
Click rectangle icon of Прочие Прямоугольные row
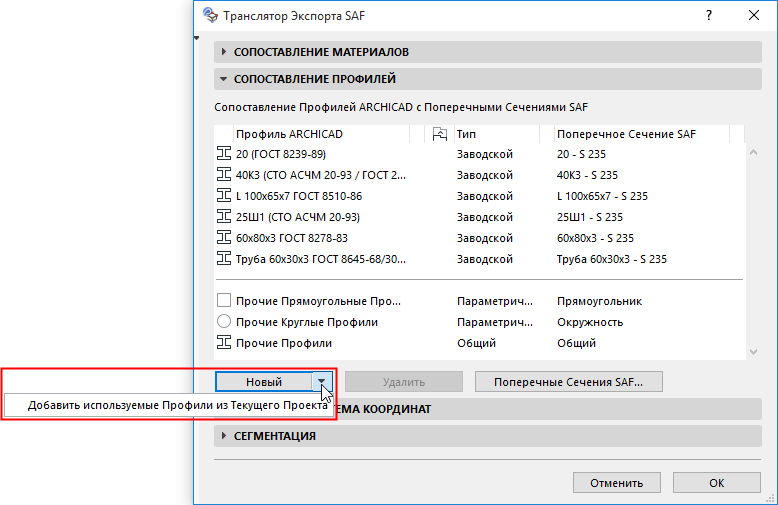click(224, 301)
